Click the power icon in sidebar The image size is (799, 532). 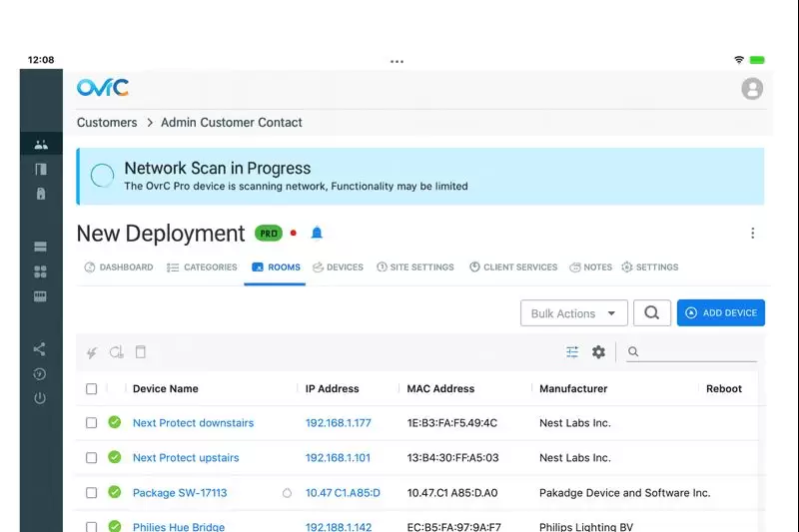[x=40, y=398]
